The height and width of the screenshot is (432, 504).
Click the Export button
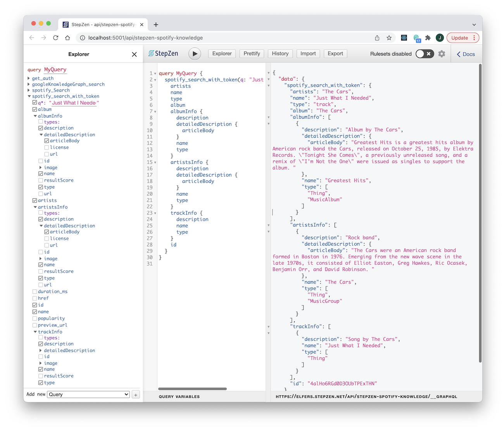(x=335, y=54)
